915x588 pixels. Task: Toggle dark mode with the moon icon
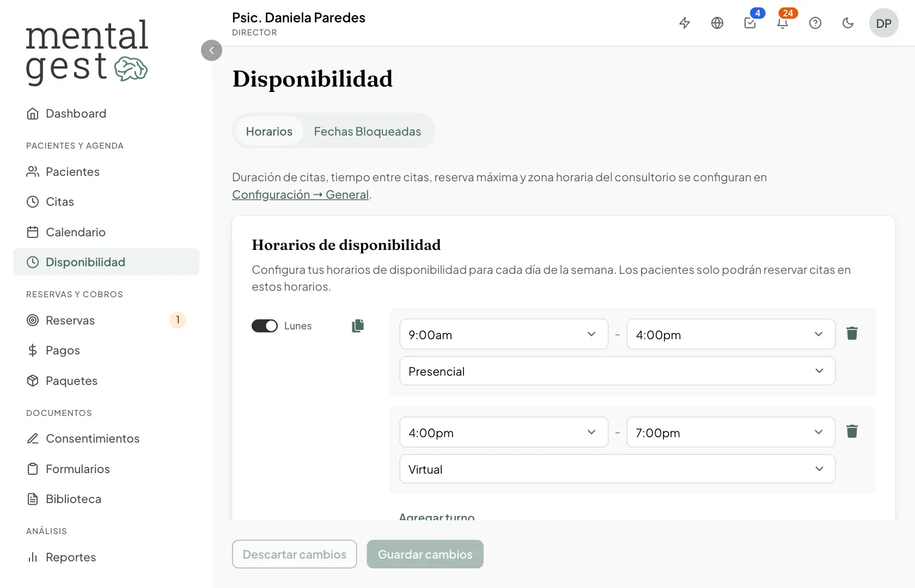pyautogui.click(x=848, y=23)
